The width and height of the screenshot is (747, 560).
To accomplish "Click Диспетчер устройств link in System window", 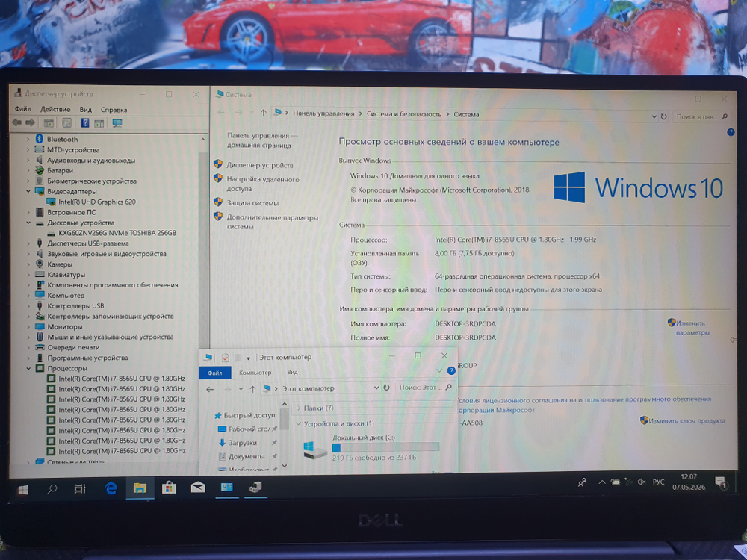I will click(260, 165).
